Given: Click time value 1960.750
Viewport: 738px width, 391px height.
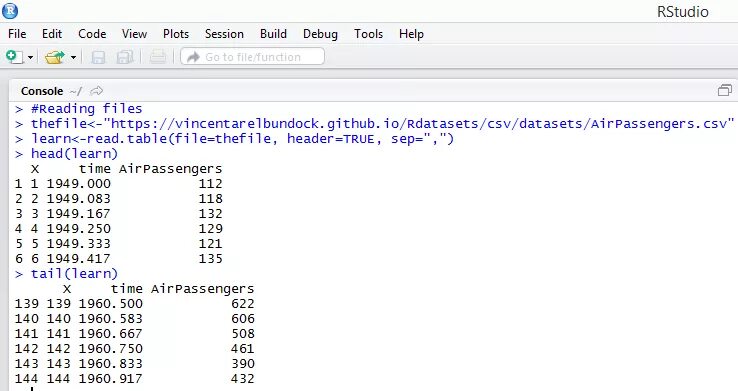Looking at the screenshot, I should click(x=111, y=349).
